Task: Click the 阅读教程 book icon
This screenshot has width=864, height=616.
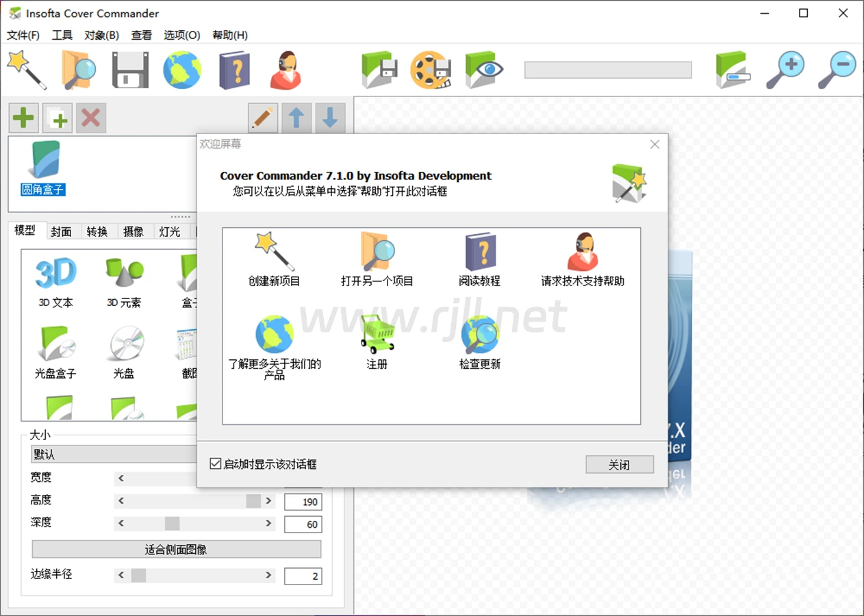Action: (x=480, y=251)
